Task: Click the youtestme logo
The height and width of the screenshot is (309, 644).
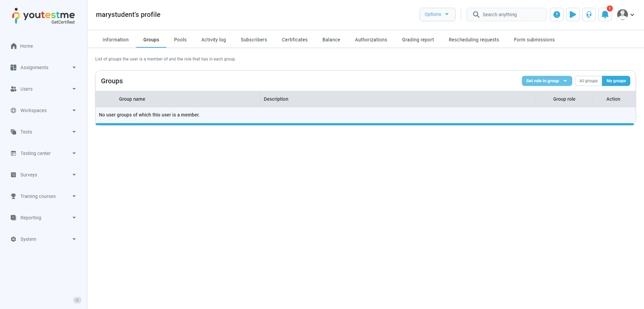Action: (x=43, y=16)
